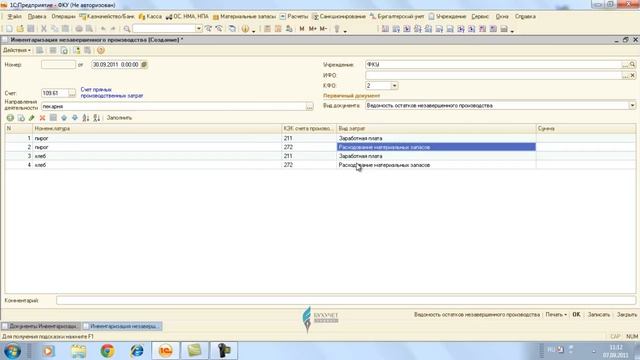This screenshot has height=360, width=640.
Task: Add a new row with green plus icon
Action: click(x=10, y=118)
